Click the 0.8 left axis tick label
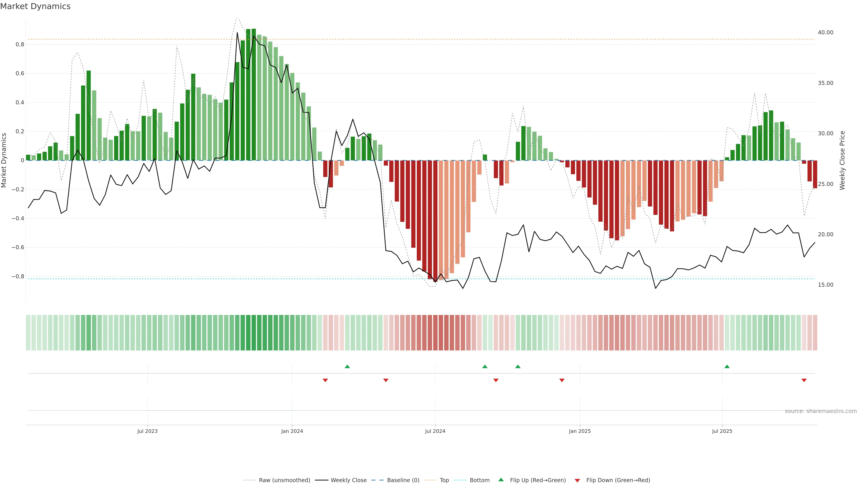Viewport: 868px width, 488px height. pyautogui.click(x=20, y=45)
